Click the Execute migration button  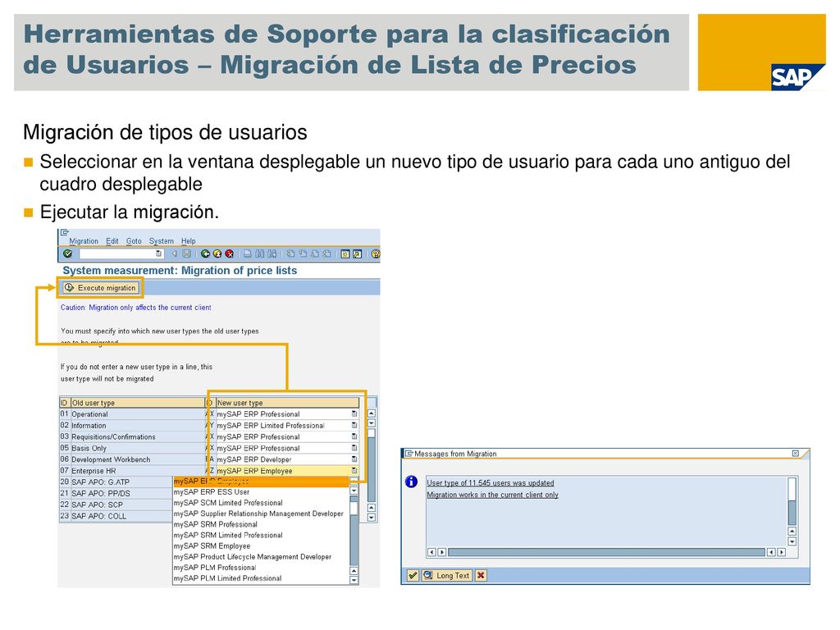coord(101,288)
